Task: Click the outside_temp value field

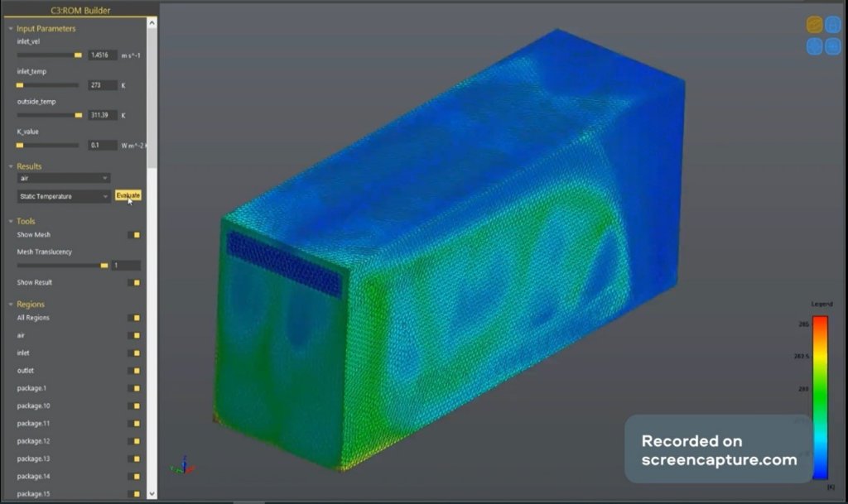Action: click(x=103, y=115)
